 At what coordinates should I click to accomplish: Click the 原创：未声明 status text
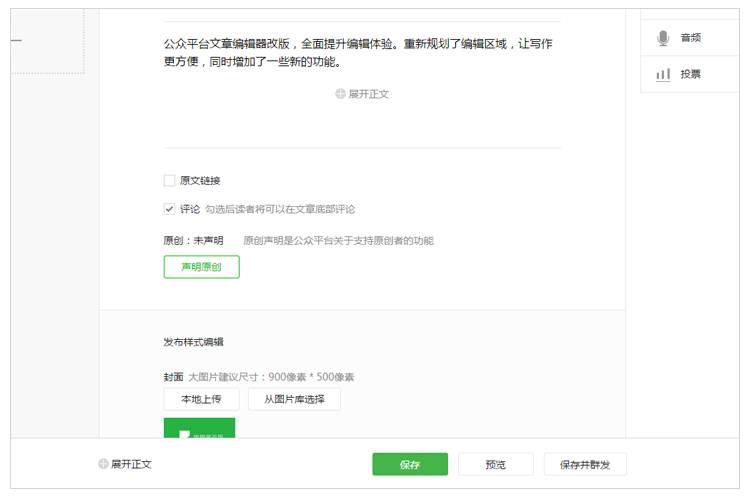[x=193, y=241]
